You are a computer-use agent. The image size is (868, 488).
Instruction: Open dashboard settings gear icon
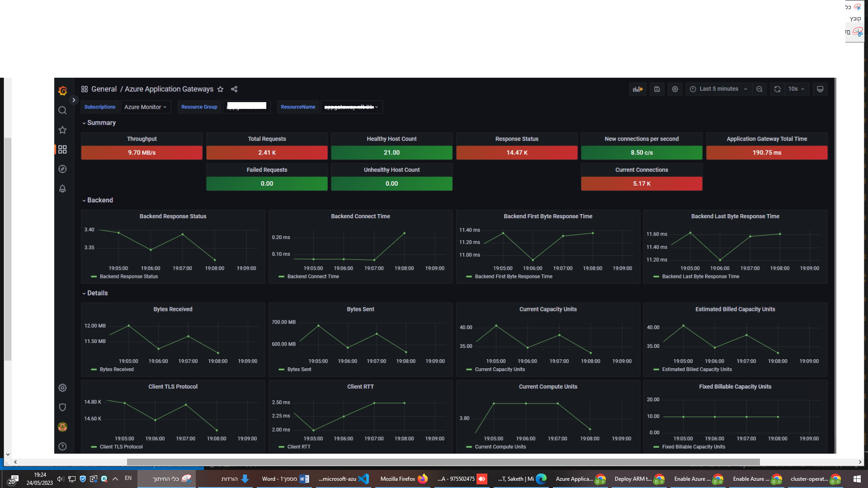pyautogui.click(x=675, y=89)
